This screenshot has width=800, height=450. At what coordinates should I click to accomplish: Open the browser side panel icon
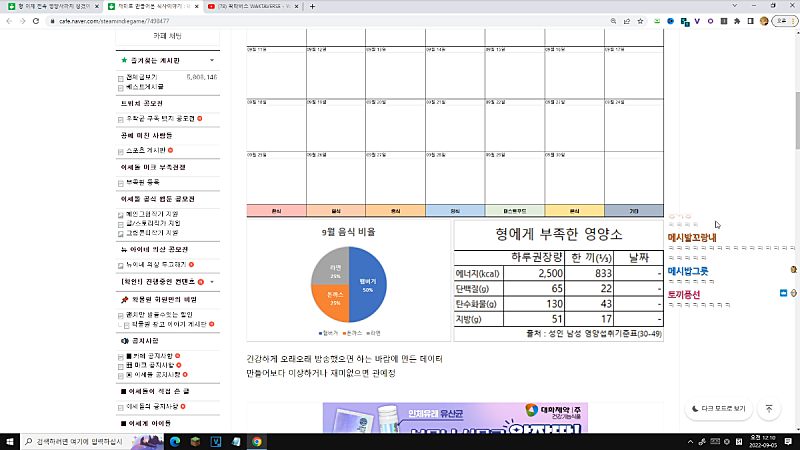(x=751, y=21)
